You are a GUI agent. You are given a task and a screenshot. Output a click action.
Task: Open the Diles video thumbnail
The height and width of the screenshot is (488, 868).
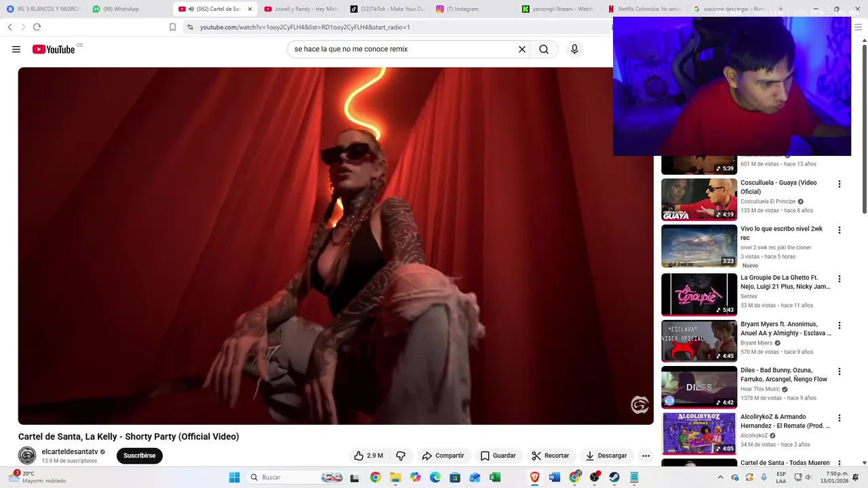coord(699,387)
